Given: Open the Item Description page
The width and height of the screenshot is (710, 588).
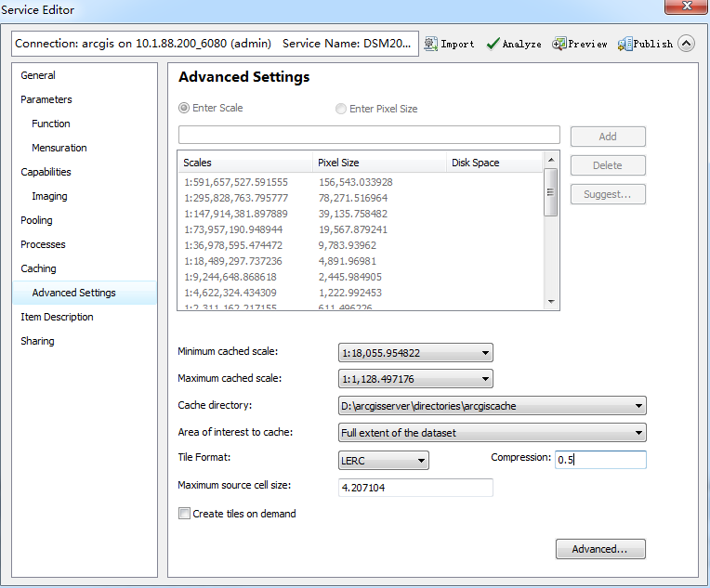Looking at the screenshot, I should [57, 317].
